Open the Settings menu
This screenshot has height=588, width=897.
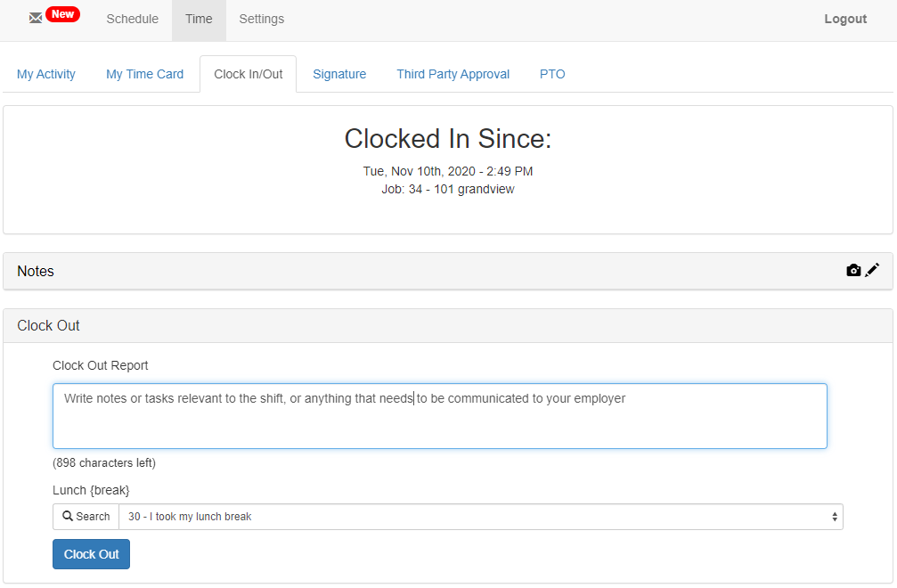coord(261,19)
